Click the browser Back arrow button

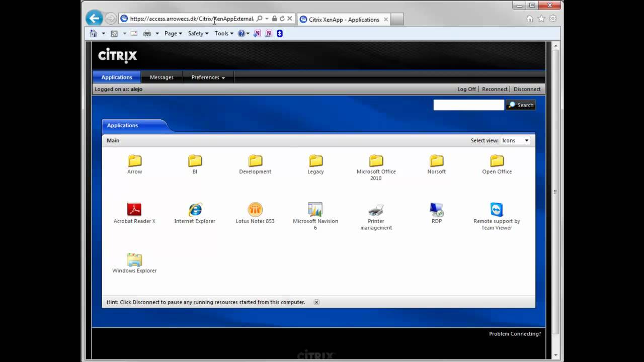94,19
